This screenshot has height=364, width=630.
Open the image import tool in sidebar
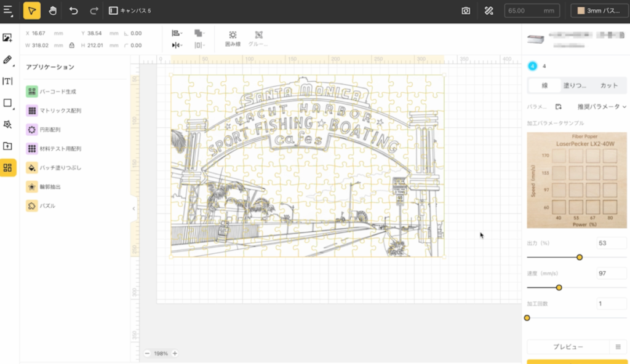(x=8, y=38)
